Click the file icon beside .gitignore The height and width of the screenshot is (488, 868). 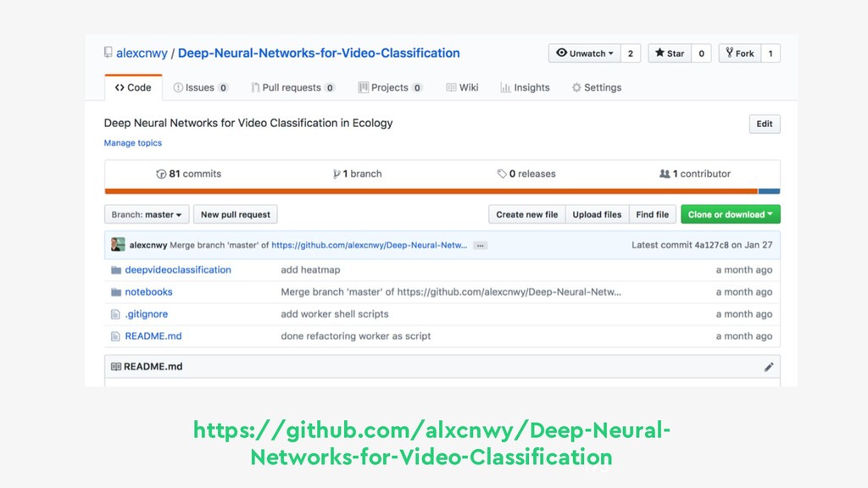[x=115, y=314]
